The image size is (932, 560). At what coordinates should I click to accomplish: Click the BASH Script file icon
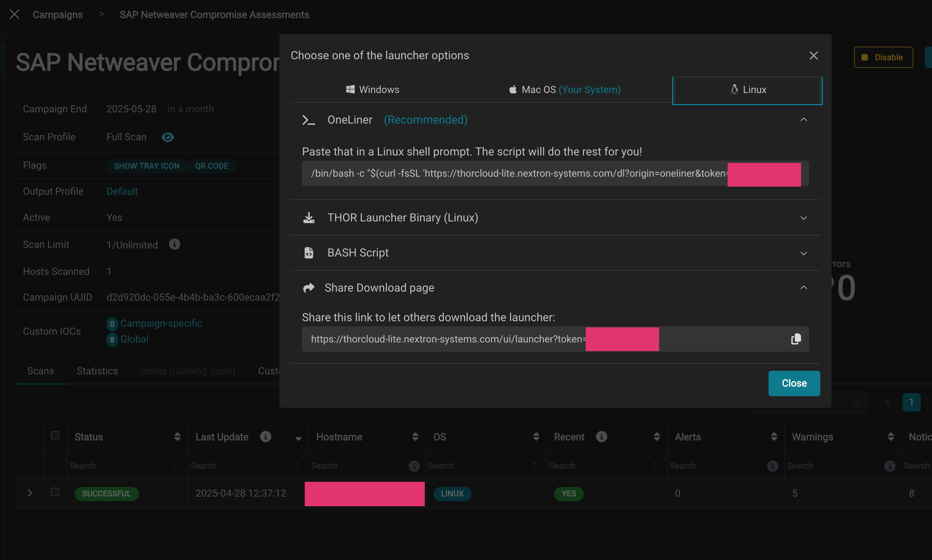tap(309, 253)
